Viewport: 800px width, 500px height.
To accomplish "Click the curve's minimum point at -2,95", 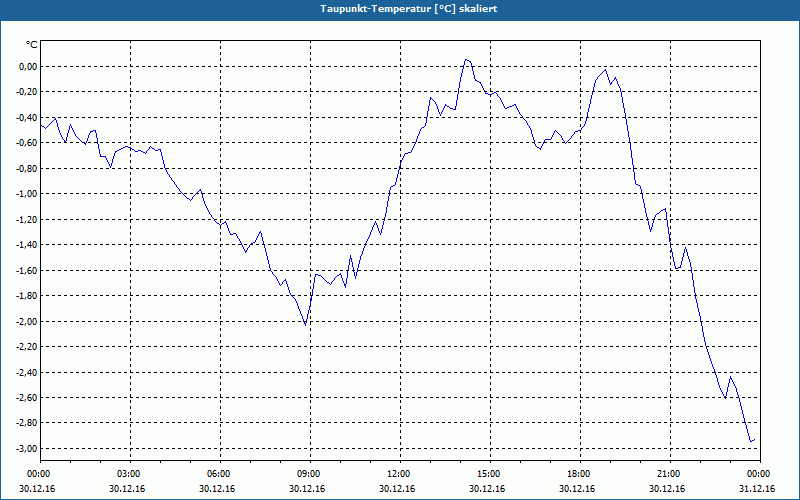I will (x=751, y=441).
